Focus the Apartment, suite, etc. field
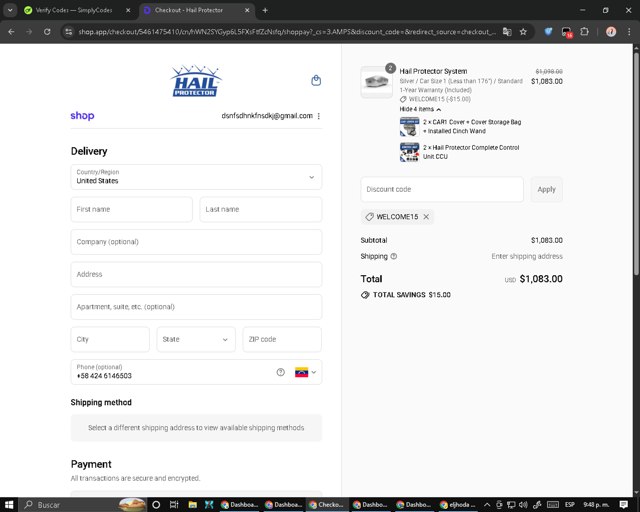The height and width of the screenshot is (512, 640). coord(196,307)
